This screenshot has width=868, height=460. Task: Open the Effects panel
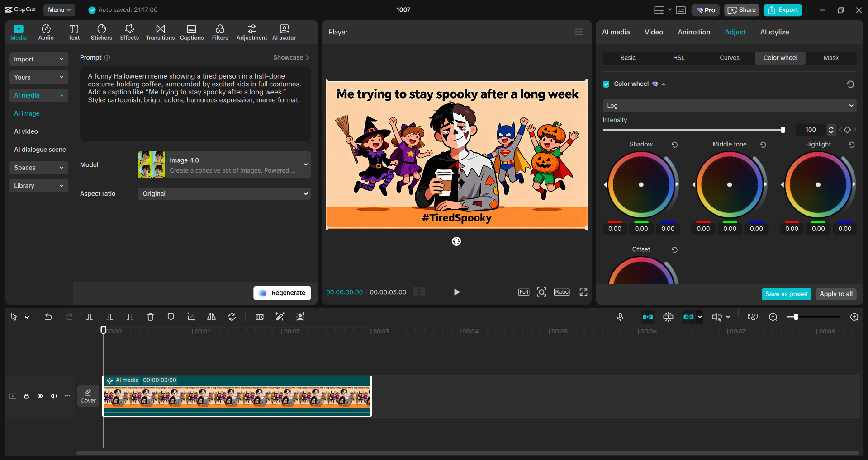tap(129, 32)
